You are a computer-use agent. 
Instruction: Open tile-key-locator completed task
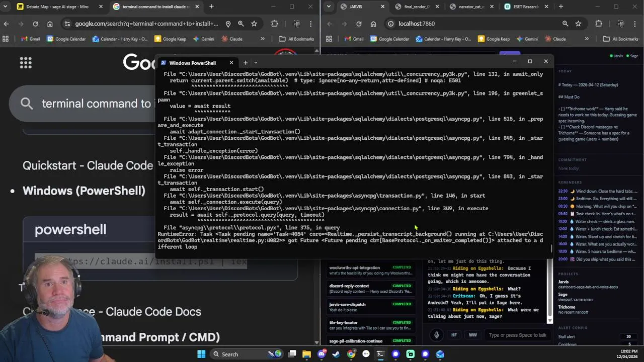371,325
